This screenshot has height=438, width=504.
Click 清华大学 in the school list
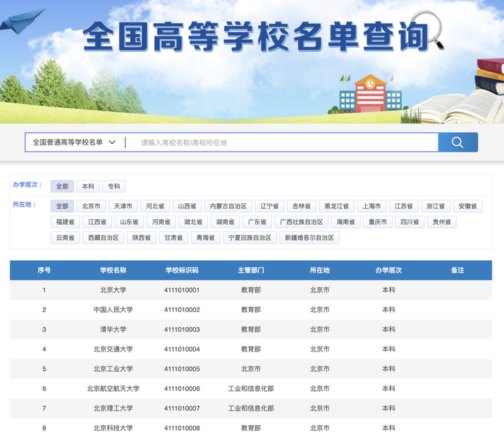click(113, 329)
